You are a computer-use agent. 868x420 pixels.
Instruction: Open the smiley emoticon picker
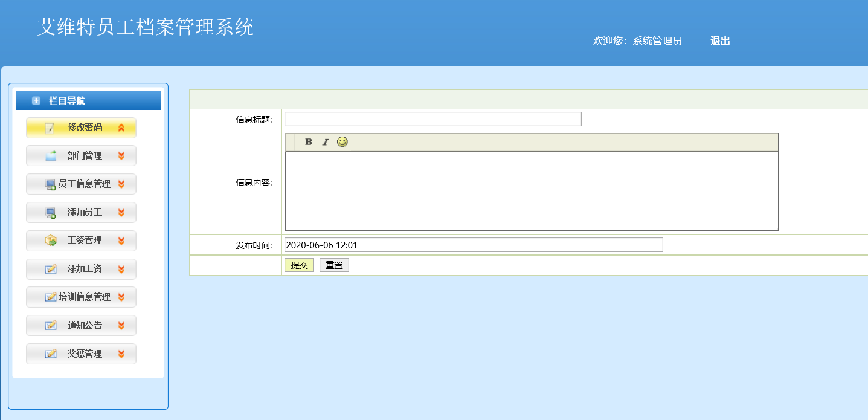(x=342, y=142)
